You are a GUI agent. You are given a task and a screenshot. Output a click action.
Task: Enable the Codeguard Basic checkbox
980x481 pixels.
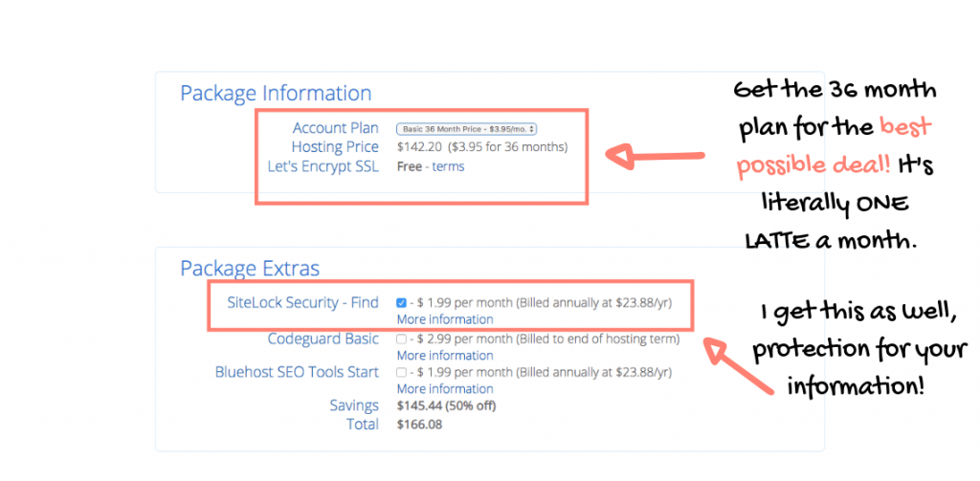[x=401, y=339]
